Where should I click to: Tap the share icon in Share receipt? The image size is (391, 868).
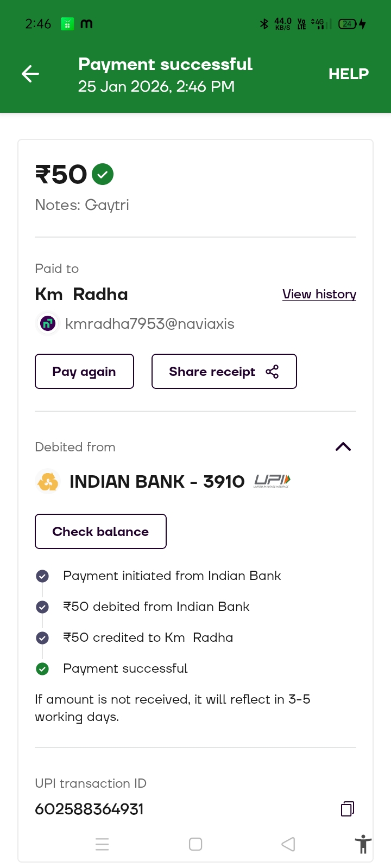pyautogui.click(x=272, y=372)
